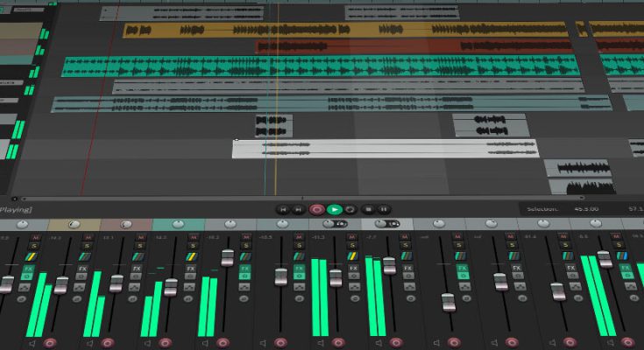Pause playback using the transport Pause button
The image size is (644, 350).
pyautogui.click(x=385, y=209)
